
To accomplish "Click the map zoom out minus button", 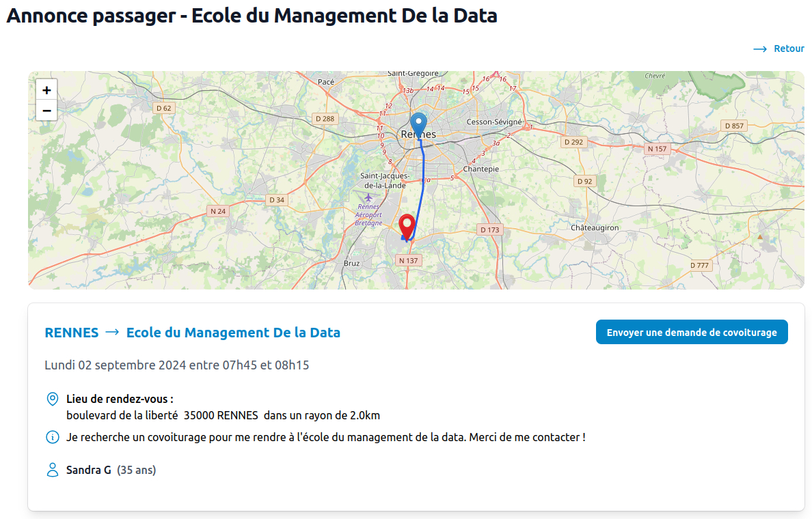I will [46, 110].
